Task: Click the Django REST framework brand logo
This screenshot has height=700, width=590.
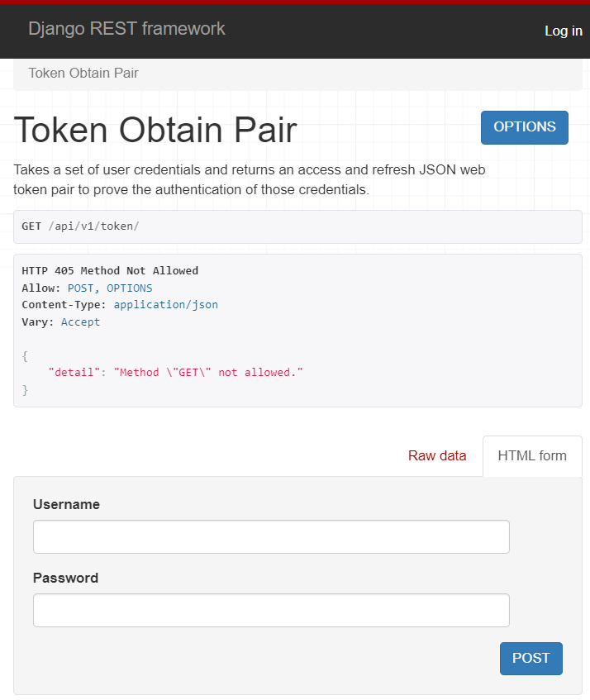Action: [126, 29]
